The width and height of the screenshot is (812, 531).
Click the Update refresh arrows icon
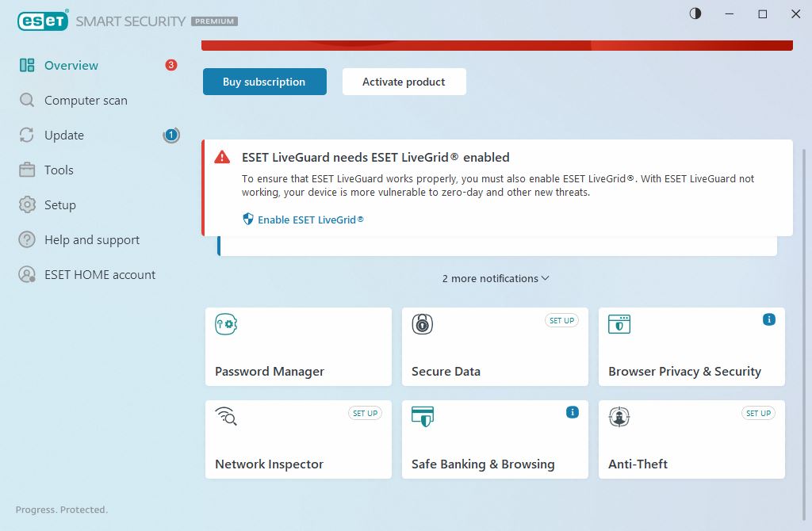point(27,135)
